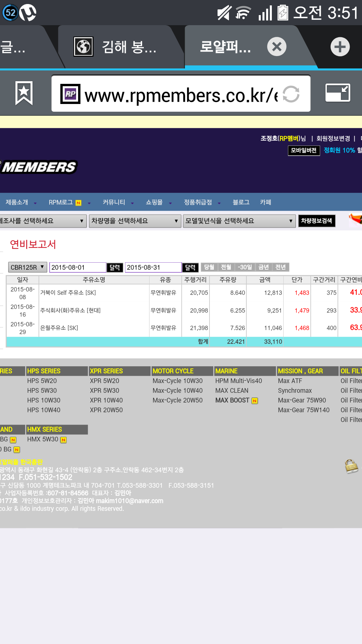This screenshot has width=362, height=644.
Task: Click the end date field 2015-08-31
Action: [153, 267]
